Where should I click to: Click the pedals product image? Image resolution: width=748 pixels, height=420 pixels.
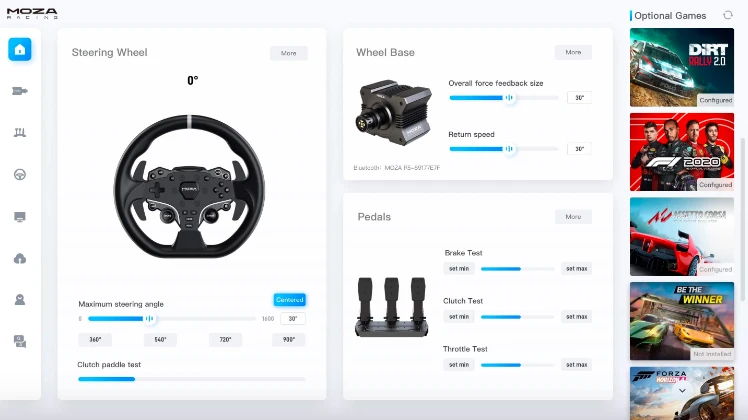point(392,307)
